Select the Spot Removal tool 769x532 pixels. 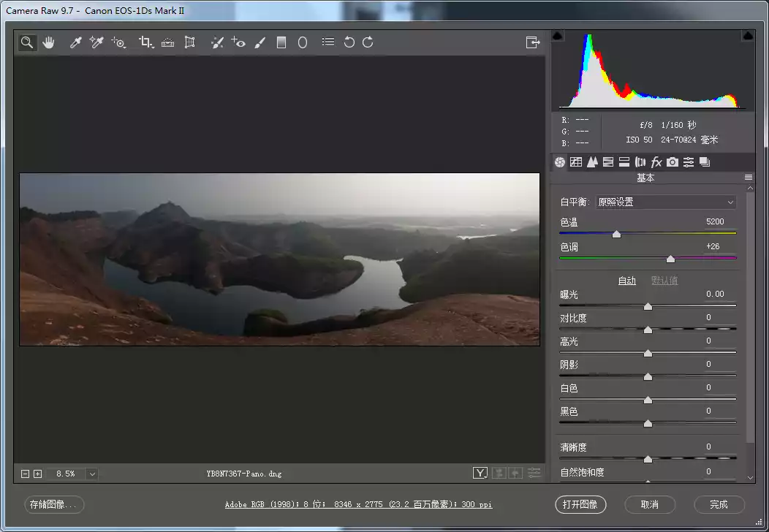click(x=217, y=42)
